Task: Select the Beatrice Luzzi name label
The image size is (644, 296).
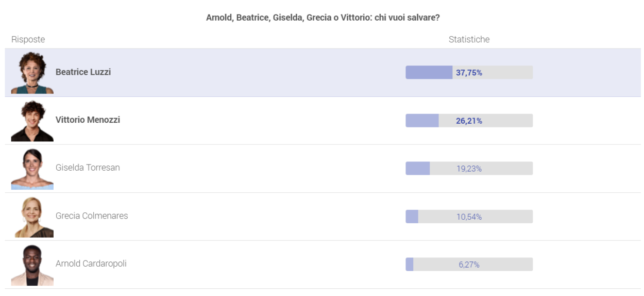Action: click(x=83, y=72)
